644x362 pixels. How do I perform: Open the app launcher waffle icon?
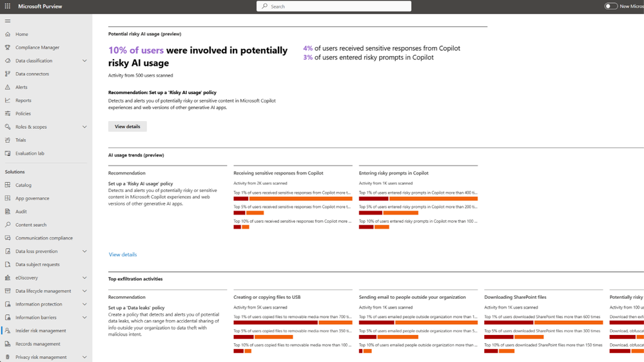pyautogui.click(x=8, y=6)
